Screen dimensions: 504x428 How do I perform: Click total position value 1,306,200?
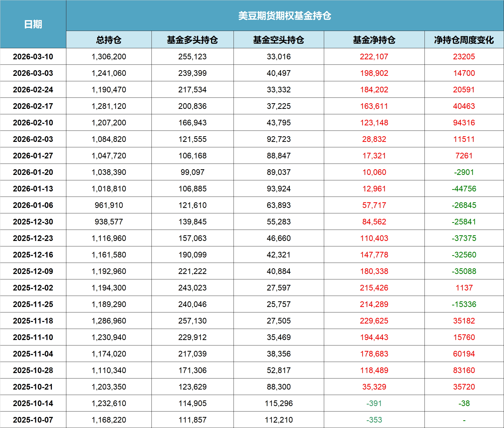coord(109,56)
